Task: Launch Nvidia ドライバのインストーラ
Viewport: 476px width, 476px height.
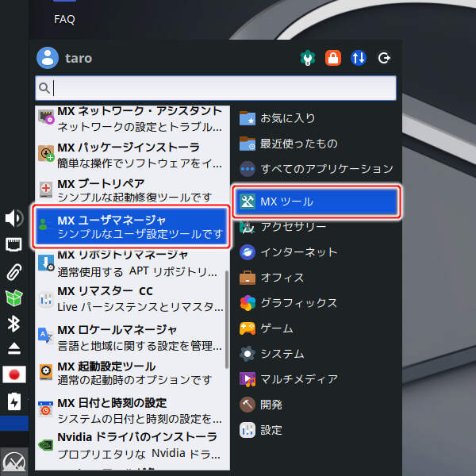Action: point(132,445)
